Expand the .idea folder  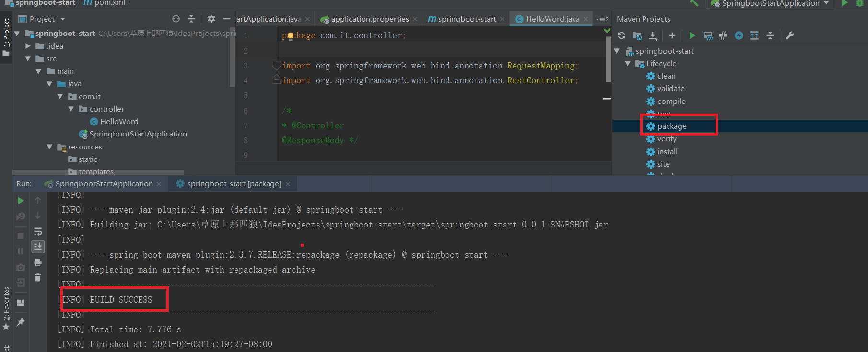pyautogui.click(x=28, y=46)
